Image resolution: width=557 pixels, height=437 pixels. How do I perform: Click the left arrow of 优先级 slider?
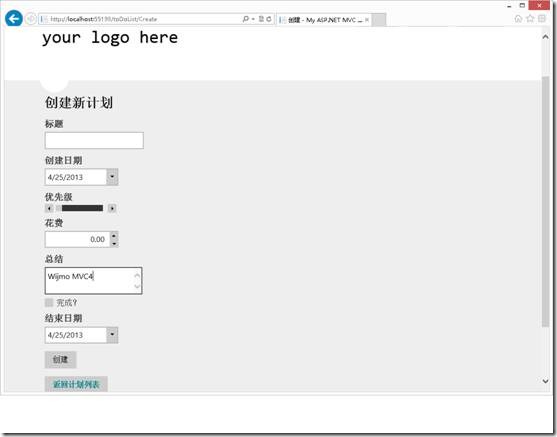[x=49, y=208]
